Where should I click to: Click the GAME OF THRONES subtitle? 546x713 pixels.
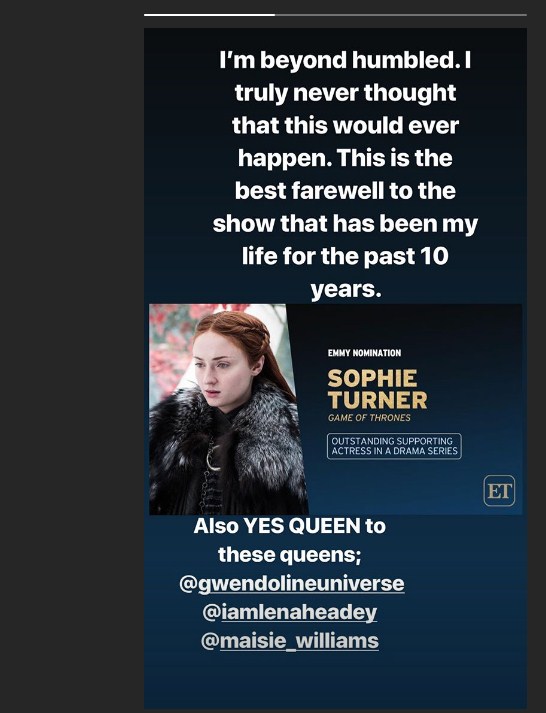[x=369, y=418]
